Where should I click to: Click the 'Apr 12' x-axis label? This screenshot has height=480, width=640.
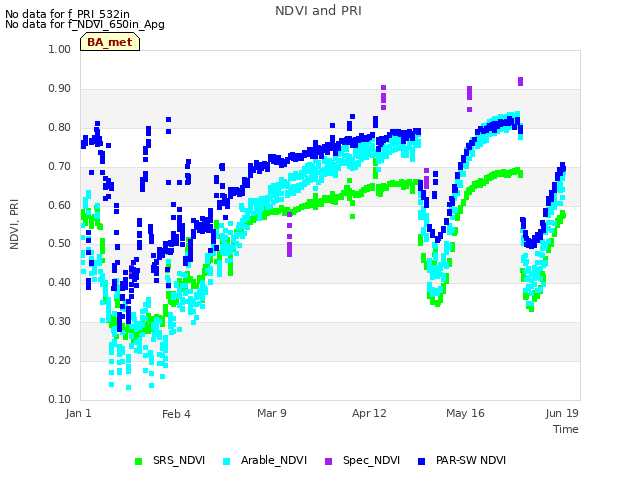point(369,413)
